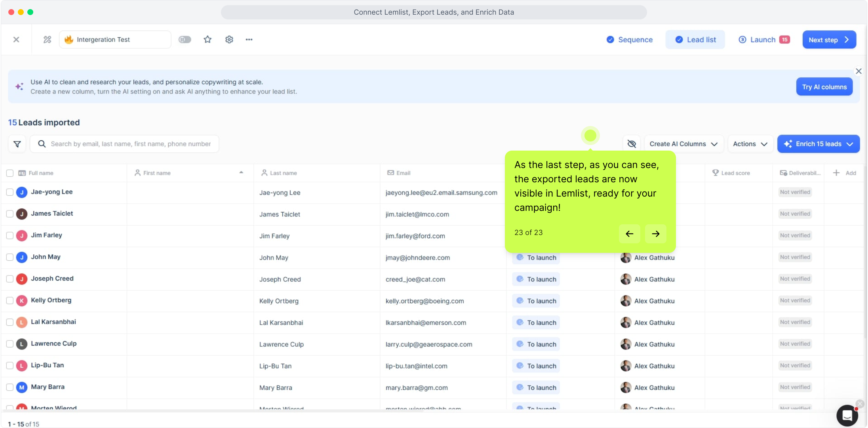Click the Sequence tab check icon
Screen dimensions: 868x428
(610, 40)
